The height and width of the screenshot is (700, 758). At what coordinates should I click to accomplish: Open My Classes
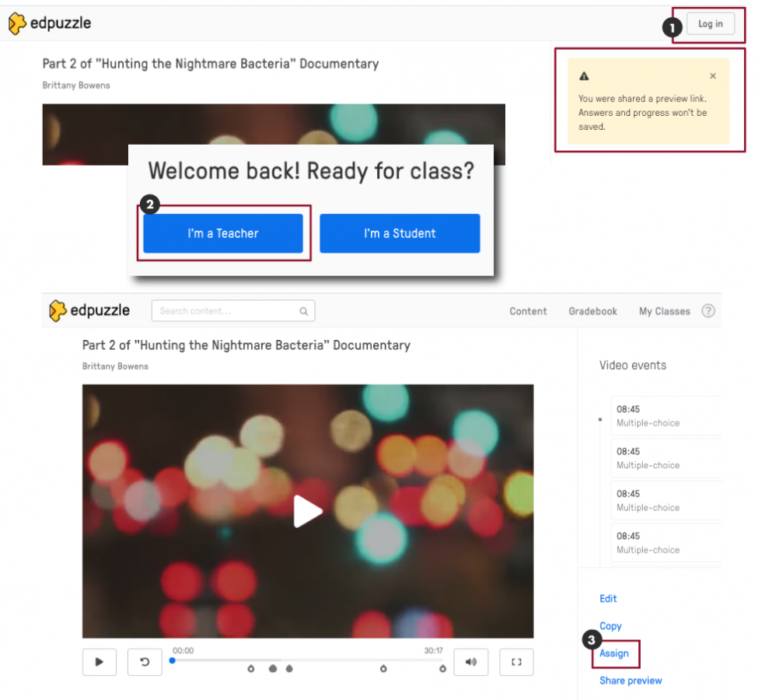pos(664,310)
